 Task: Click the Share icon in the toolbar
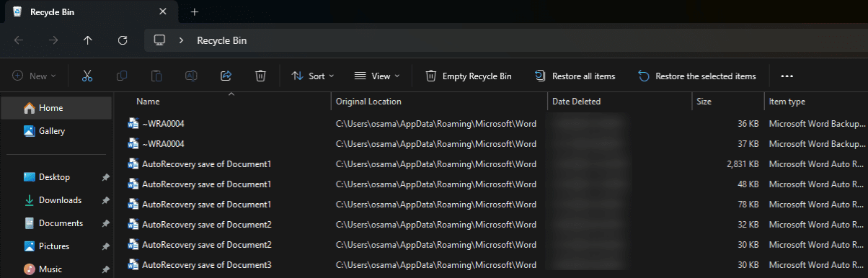click(226, 76)
